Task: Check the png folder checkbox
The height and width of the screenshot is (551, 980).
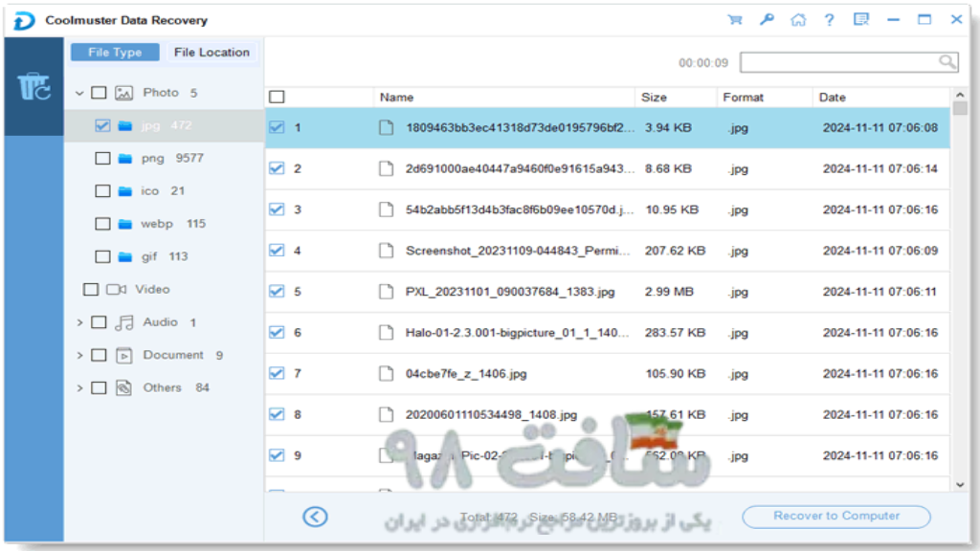Action: coord(103,159)
